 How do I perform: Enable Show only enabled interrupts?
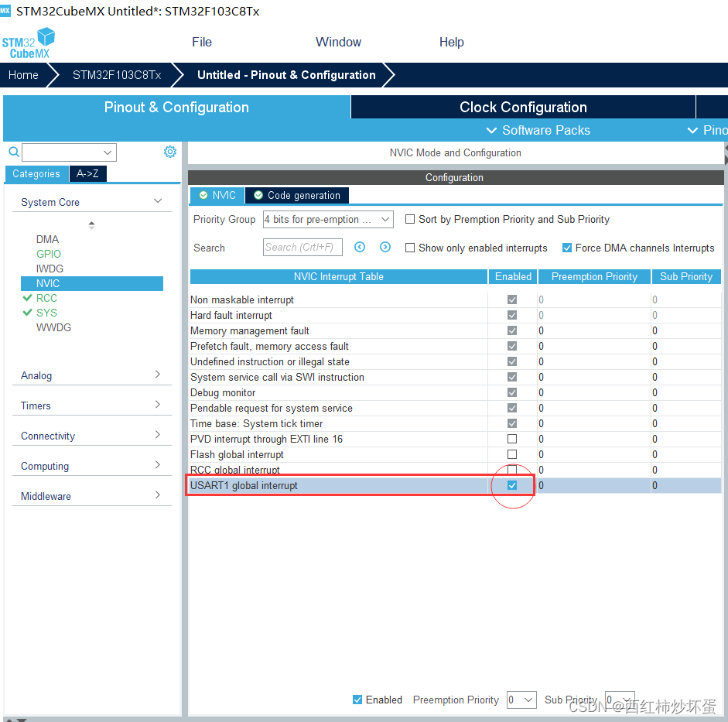(x=410, y=248)
